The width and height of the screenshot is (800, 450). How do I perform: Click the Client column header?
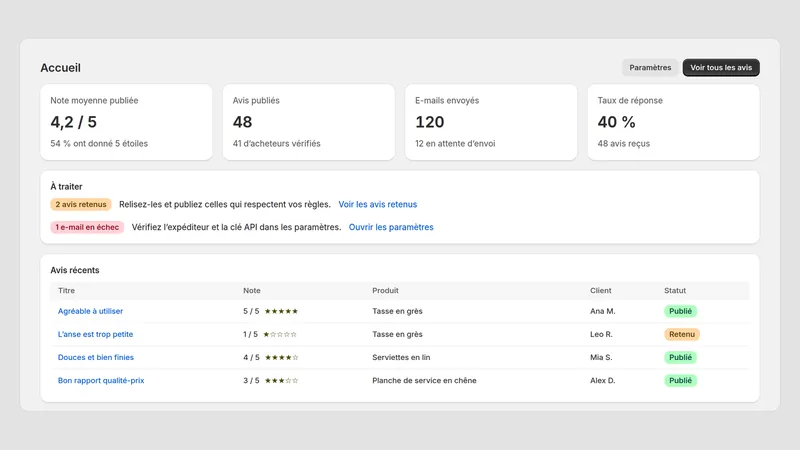[x=601, y=290]
